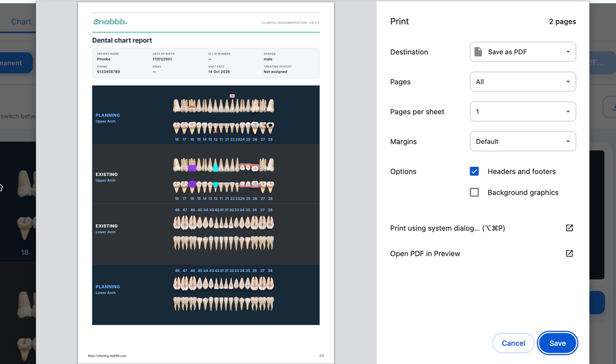Image resolution: width=616 pixels, height=364 pixels.
Task: Click the PLANNING Upper Arch label
Action: pos(107,118)
